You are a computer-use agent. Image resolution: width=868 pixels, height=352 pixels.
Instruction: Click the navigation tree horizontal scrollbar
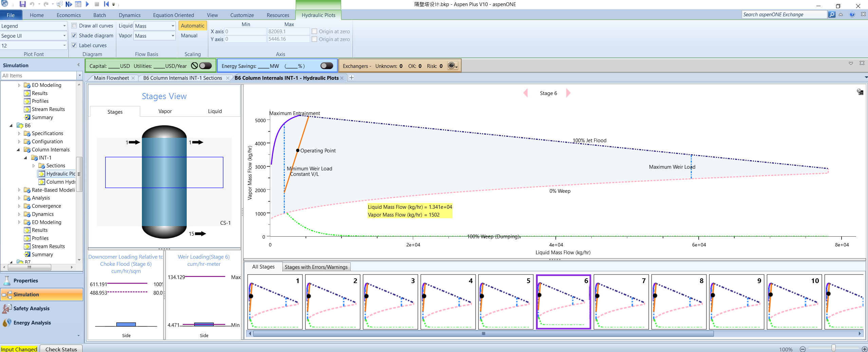(30, 267)
